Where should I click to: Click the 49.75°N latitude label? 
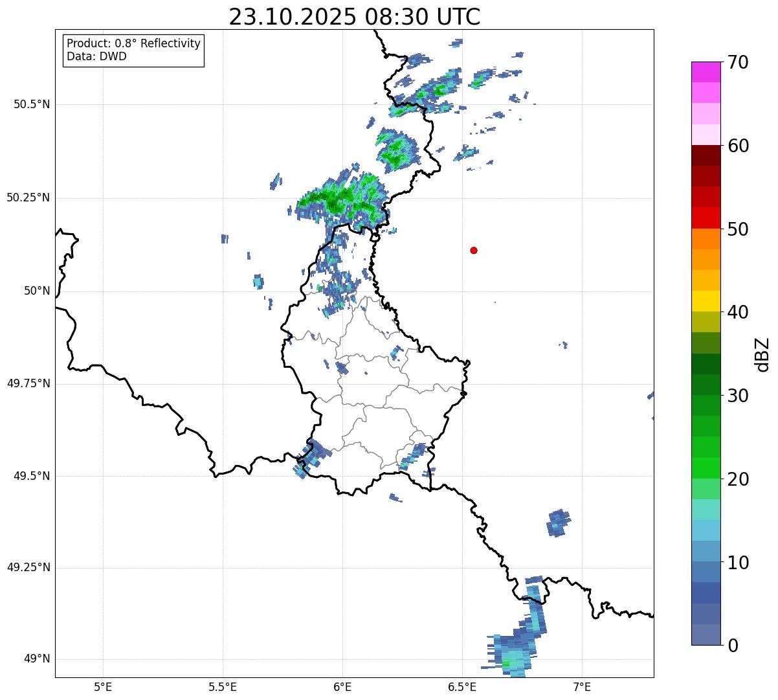click(x=28, y=383)
